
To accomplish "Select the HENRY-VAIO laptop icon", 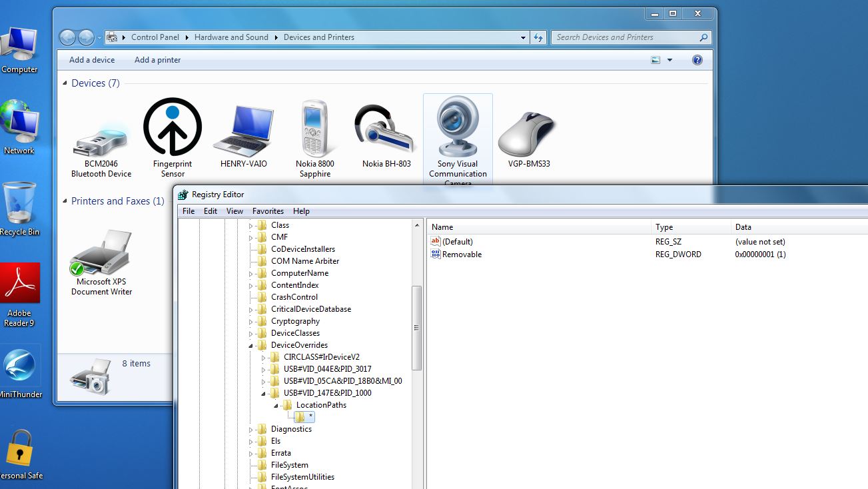I will pyautogui.click(x=243, y=130).
